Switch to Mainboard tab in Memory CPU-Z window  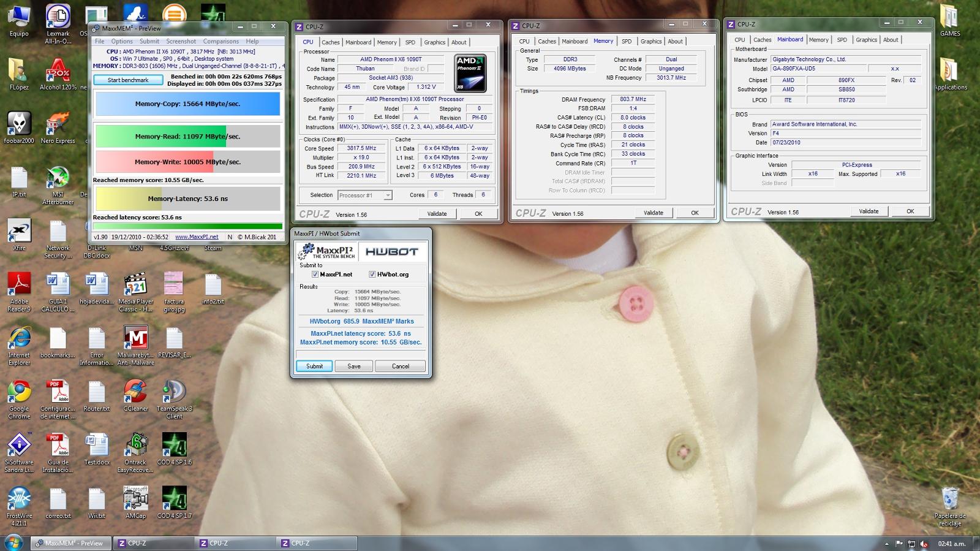click(575, 41)
